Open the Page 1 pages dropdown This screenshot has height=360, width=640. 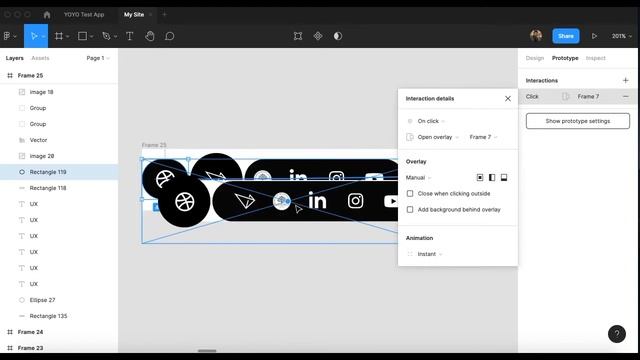click(x=98, y=58)
